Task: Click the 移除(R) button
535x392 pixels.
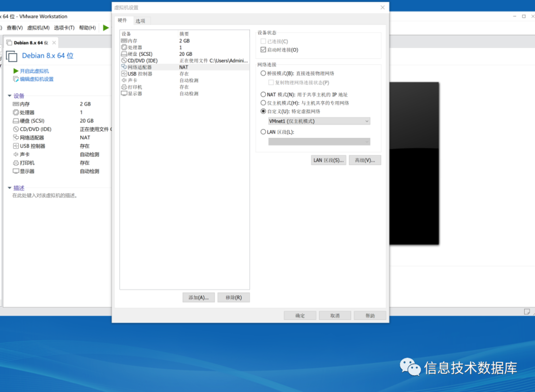Action: click(x=234, y=297)
